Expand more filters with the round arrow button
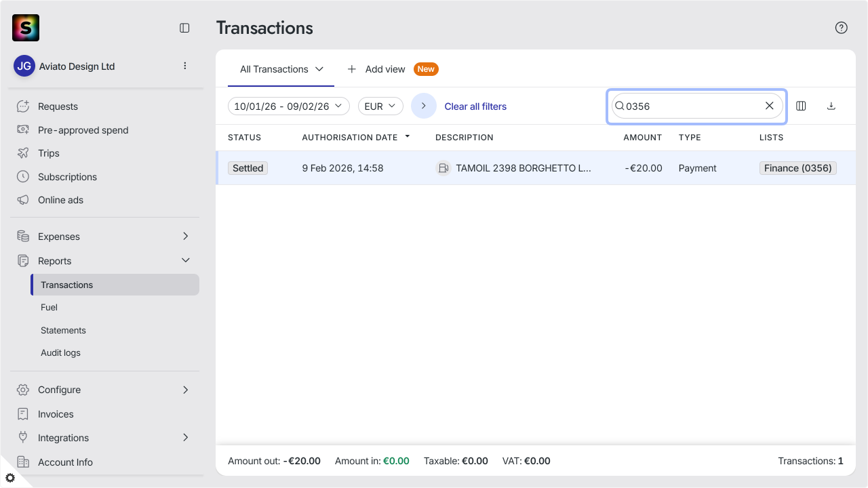Viewport: 868px width, 488px height. (424, 106)
